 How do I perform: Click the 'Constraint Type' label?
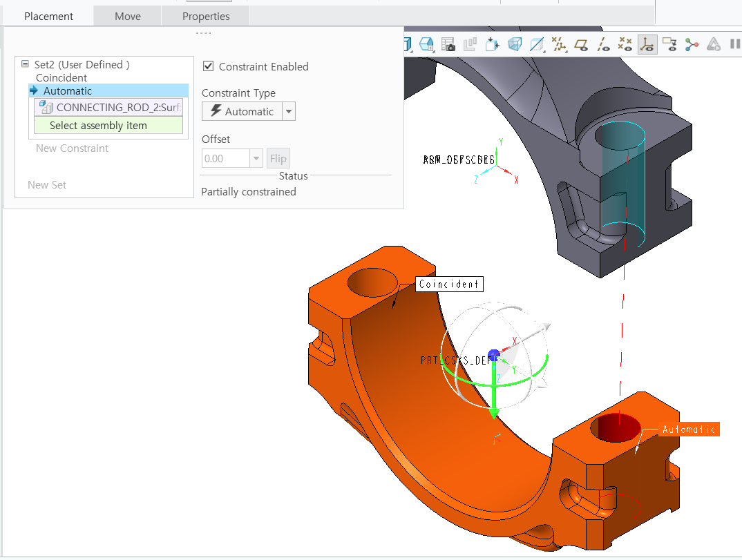[x=238, y=93]
